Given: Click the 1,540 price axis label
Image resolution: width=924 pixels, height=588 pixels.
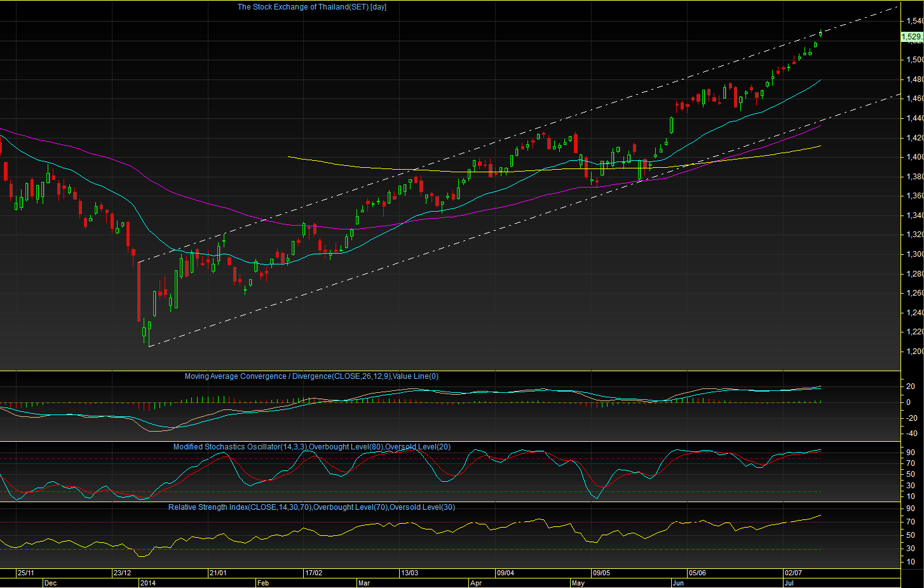Looking at the screenshot, I should [915, 21].
